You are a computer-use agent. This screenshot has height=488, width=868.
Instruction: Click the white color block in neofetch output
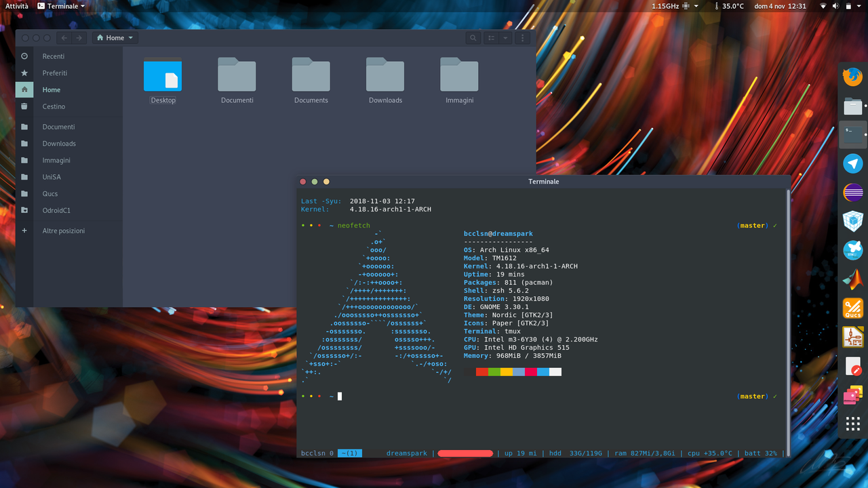555,372
